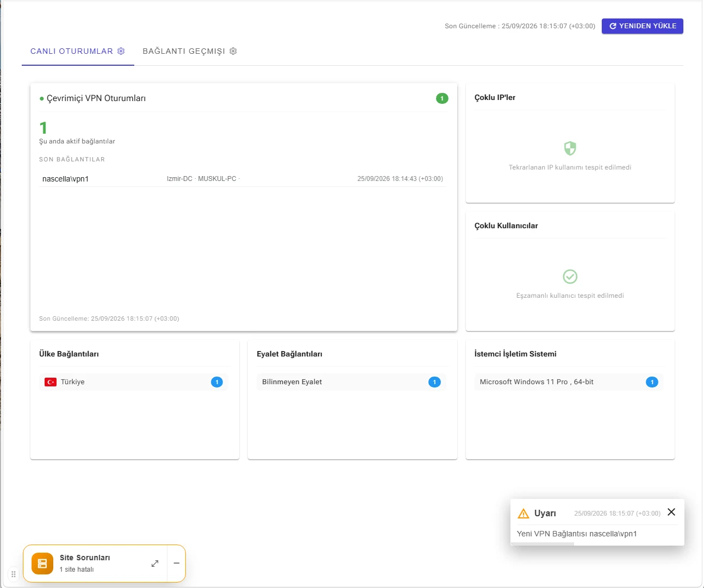
Task: Click the '1 site hatalı' text
Action: click(77, 570)
